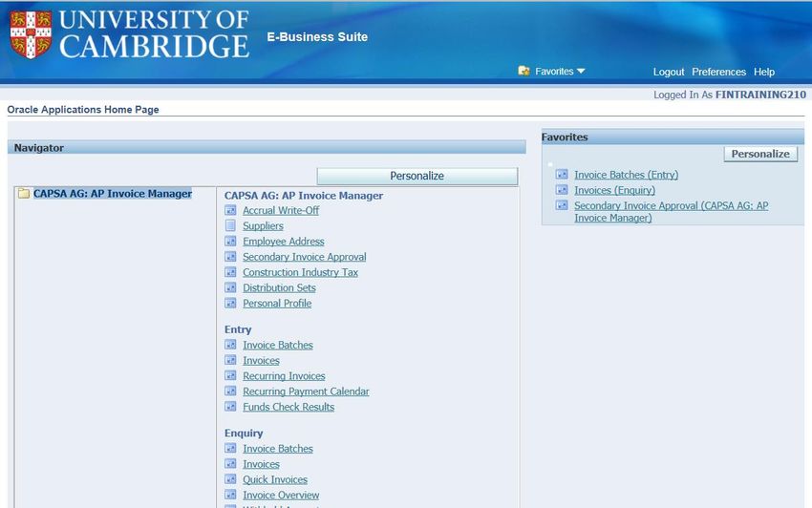This screenshot has width=812, height=508.
Task: Click the Navigator panel header
Action: point(267,148)
